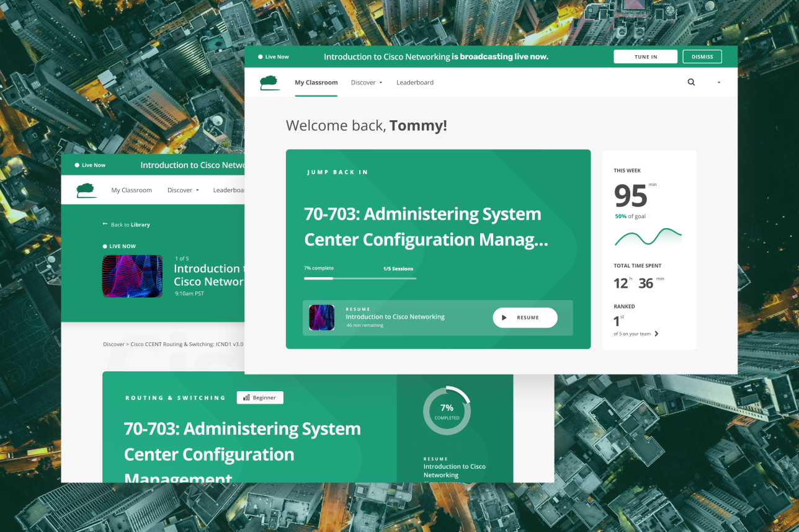Open search via the magnifier icon
Screen dimensions: 799x532
691,82
